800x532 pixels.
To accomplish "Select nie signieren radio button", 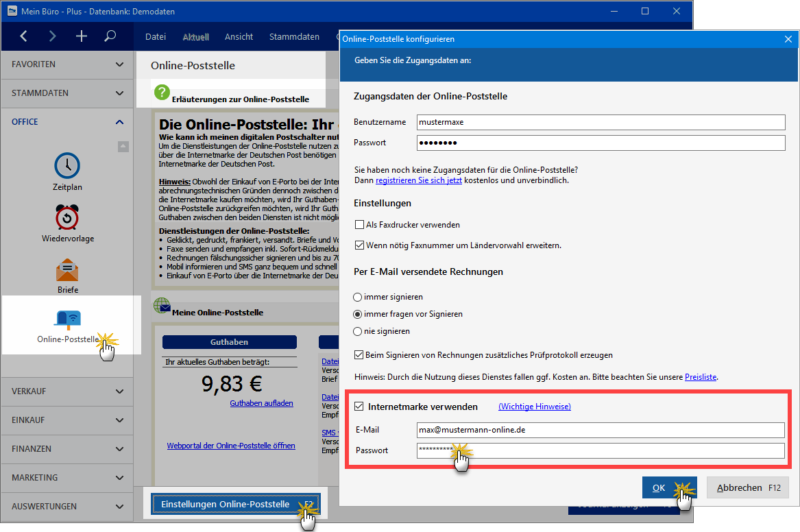I will pos(358,332).
